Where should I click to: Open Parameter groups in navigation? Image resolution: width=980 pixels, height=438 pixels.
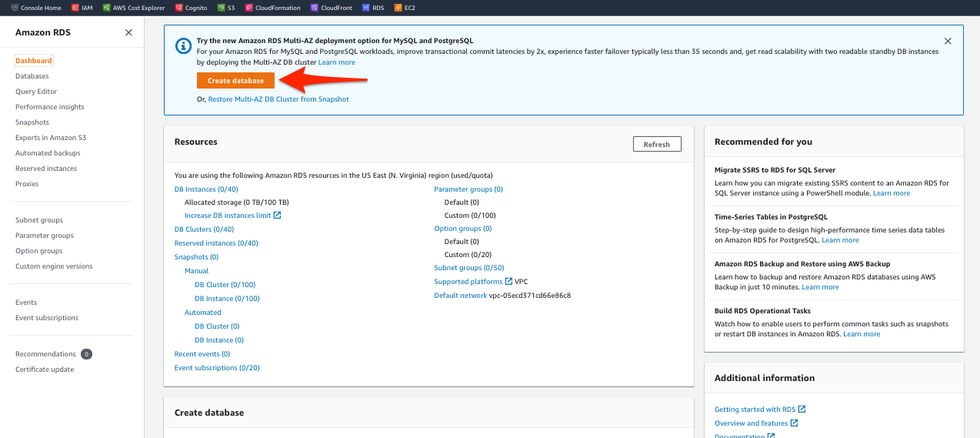point(45,236)
